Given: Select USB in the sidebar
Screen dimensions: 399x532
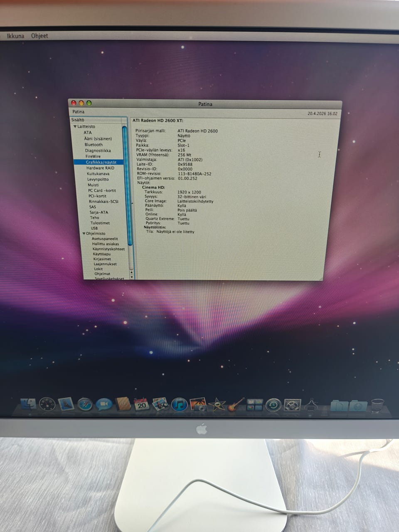Looking at the screenshot, I should click(94, 228).
